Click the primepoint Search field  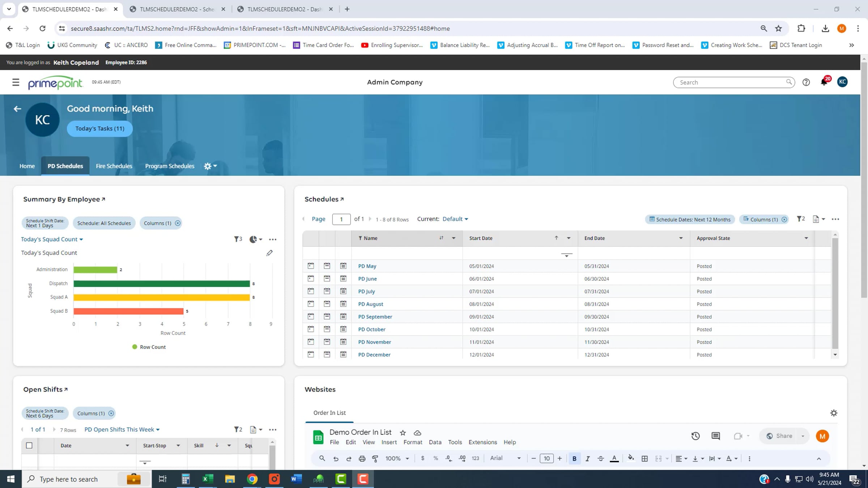(731, 82)
